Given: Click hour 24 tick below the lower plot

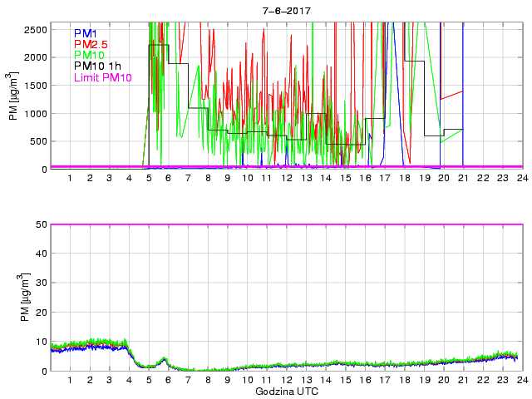Looking at the screenshot, I should (521, 380).
